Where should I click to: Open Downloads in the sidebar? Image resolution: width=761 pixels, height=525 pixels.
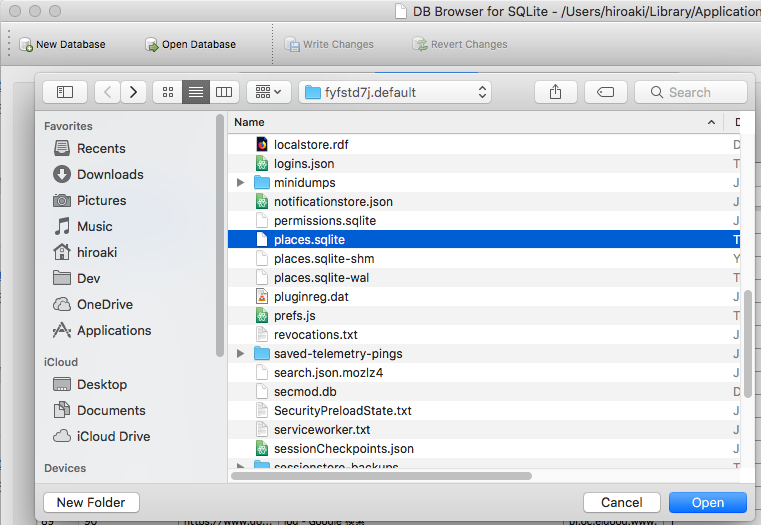coord(99,175)
